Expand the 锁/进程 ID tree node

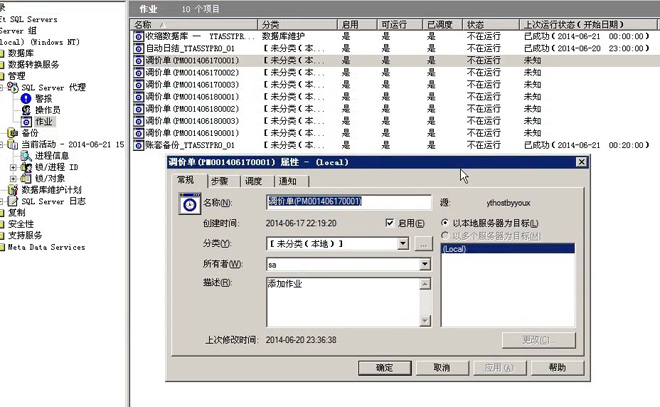pos(13,167)
